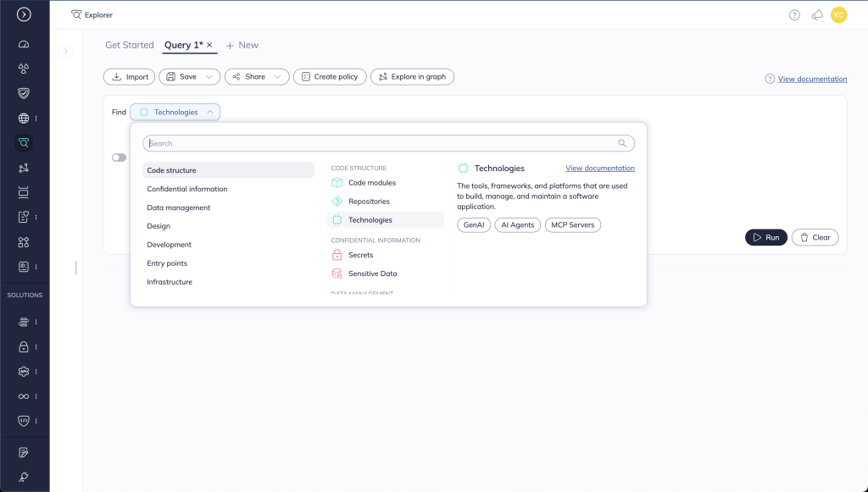Select Confidential information category

187,189
